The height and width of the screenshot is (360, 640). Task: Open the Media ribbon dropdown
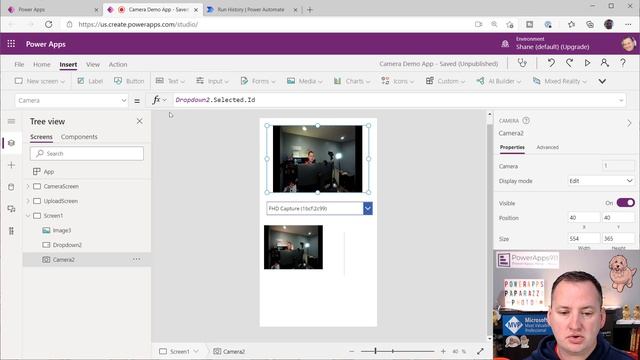pos(304,81)
